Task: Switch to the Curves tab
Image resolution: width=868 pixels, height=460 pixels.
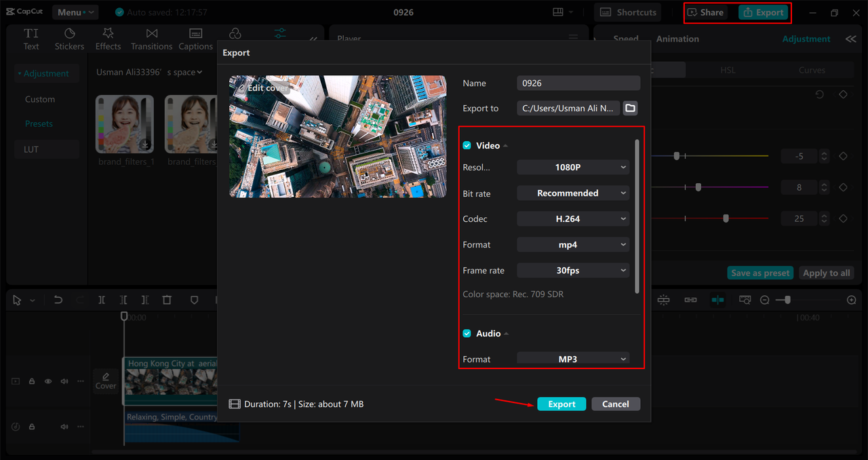Action: 812,70
